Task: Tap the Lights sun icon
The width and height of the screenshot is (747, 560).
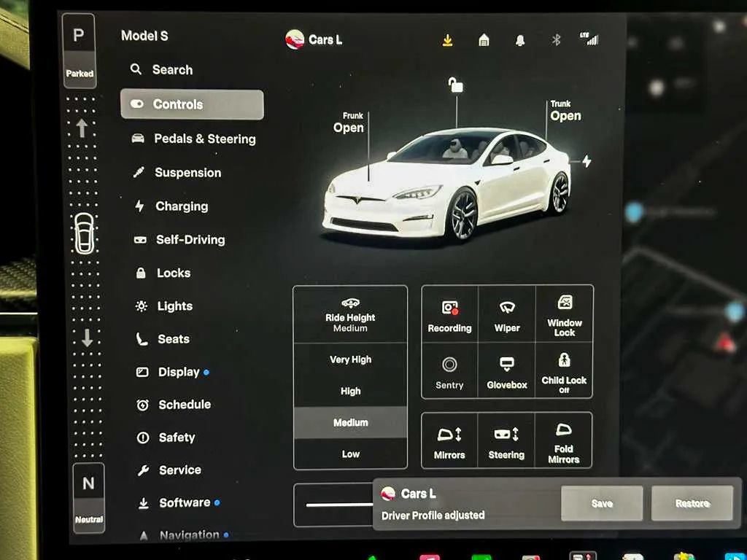Action: 141,306
